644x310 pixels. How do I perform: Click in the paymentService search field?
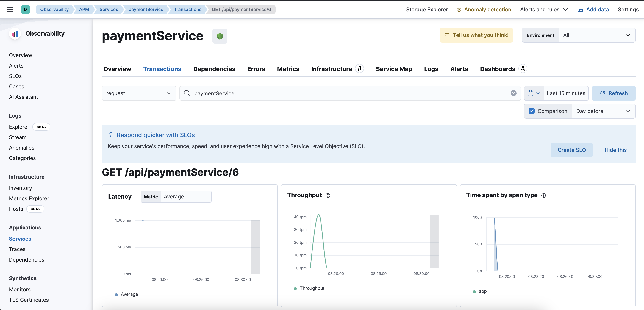pos(350,93)
